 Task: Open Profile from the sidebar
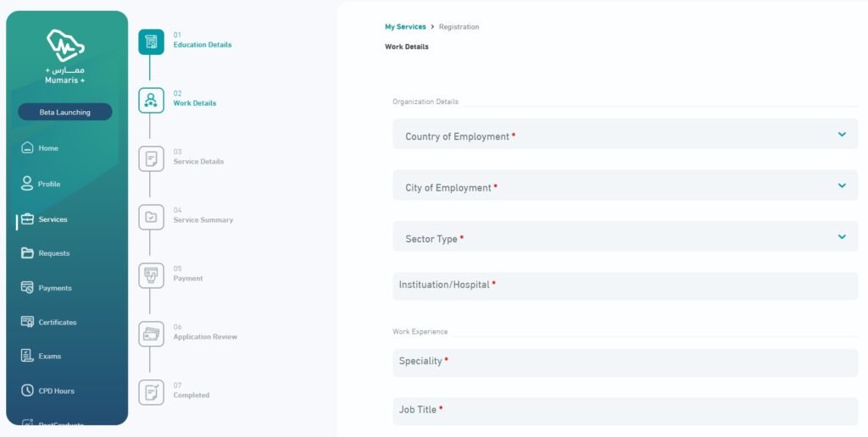tap(48, 184)
